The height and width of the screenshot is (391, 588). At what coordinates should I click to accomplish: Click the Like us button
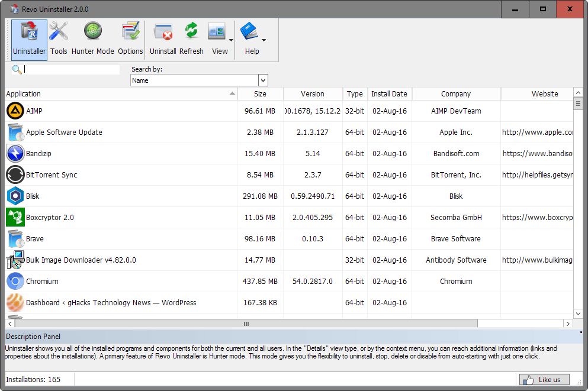coord(544,379)
